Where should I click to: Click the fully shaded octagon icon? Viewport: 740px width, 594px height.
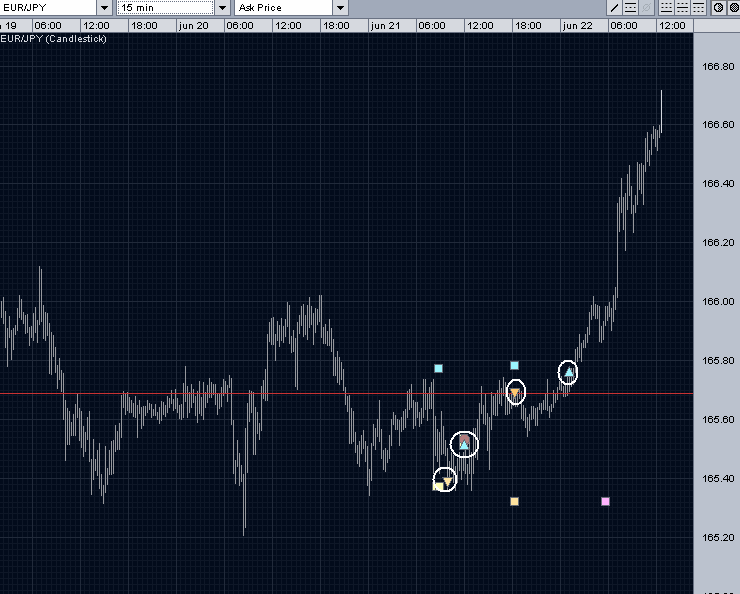(x=734, y=8)
